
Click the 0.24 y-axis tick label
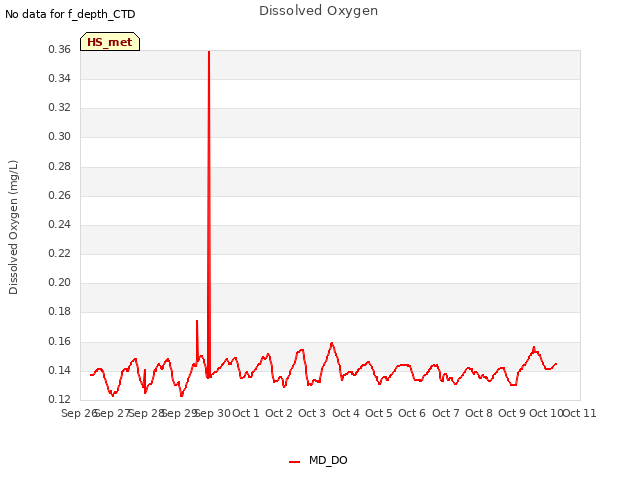point(60,224)
